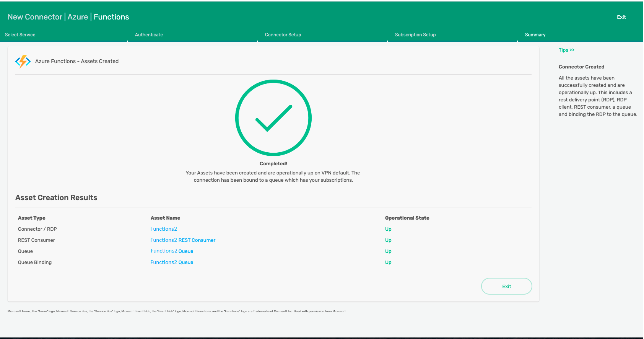Click the Up state for REST Consumer
Image resolution: width=644 pixels, height=339 pixels.
tap(388, 240)
